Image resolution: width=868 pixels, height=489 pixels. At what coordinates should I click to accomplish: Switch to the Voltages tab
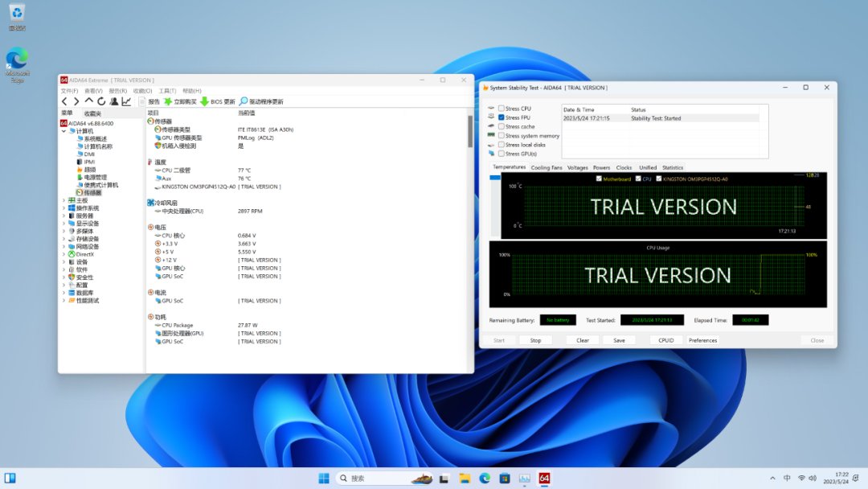pos(577,167)
